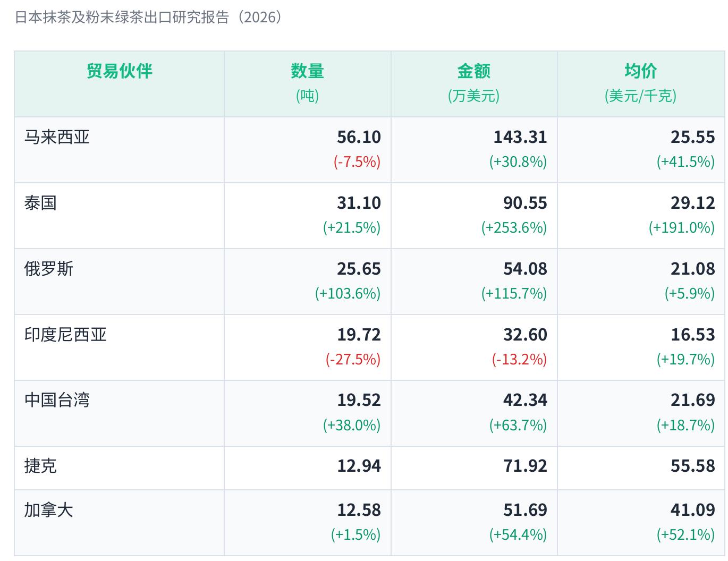This screenshot has height=561, width=728.
Task: Click the change value '(+1.5%)'
Action: pyautogui.click(x=356, y=534)
